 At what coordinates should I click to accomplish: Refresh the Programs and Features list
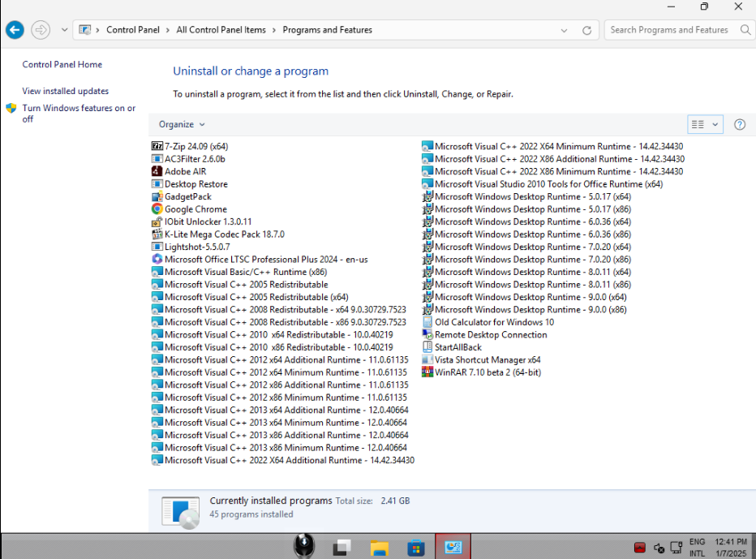click(586, 30)
